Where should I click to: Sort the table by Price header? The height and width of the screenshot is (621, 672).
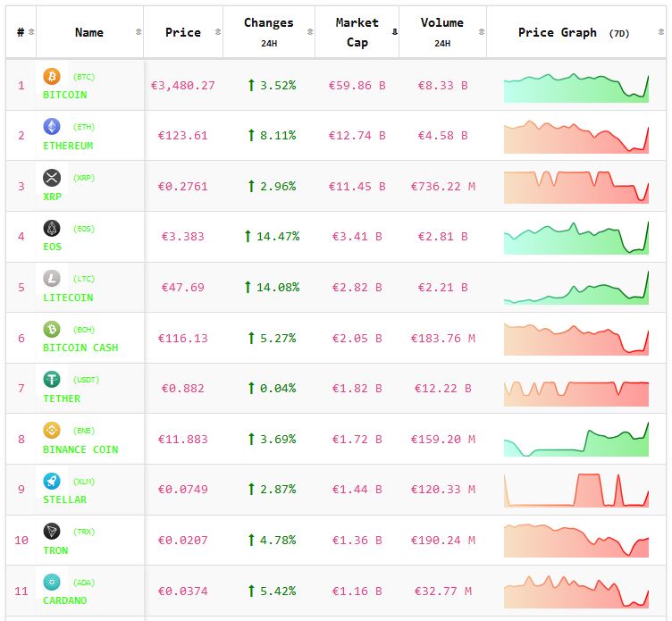pos(183,32)
